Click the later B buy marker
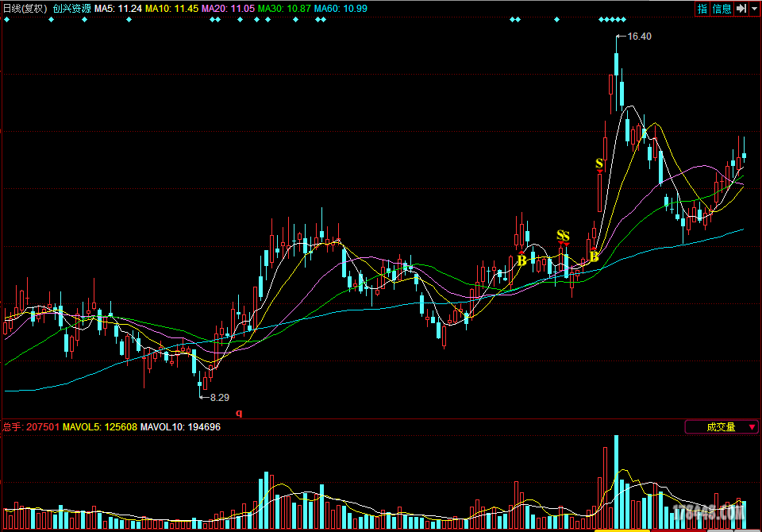This screenshot has height=532, width=762. click(594, 256)
